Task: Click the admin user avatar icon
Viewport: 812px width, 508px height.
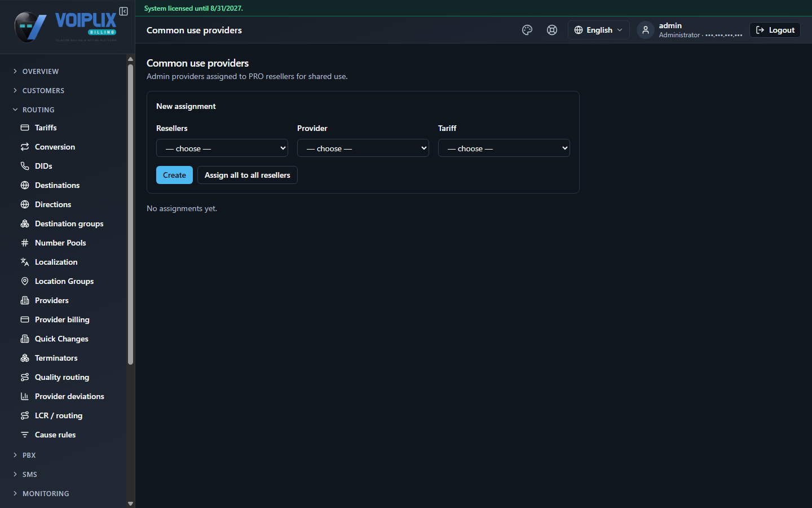Action: [x=646, y=30]
